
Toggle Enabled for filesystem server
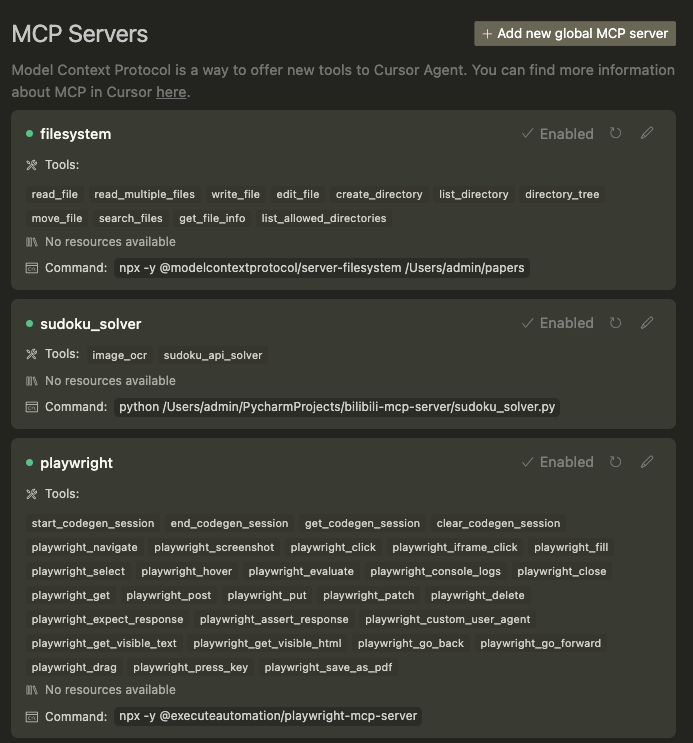tap(557, 134)
